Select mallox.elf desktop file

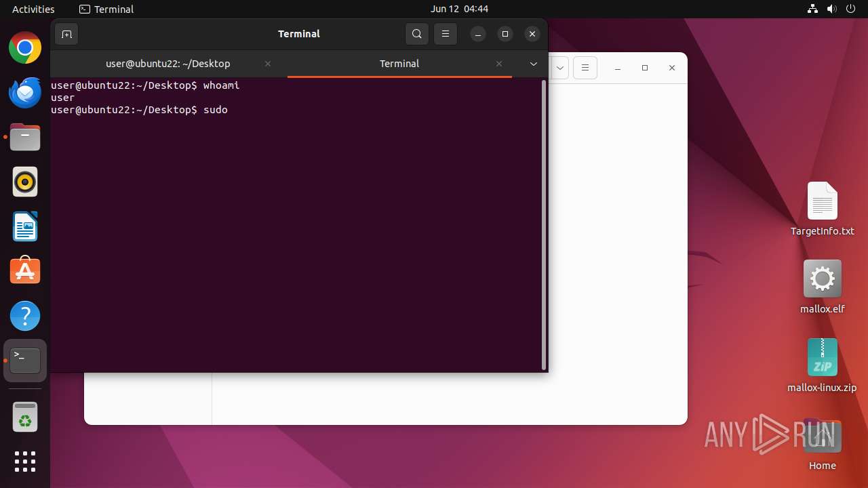coord(822,287)
